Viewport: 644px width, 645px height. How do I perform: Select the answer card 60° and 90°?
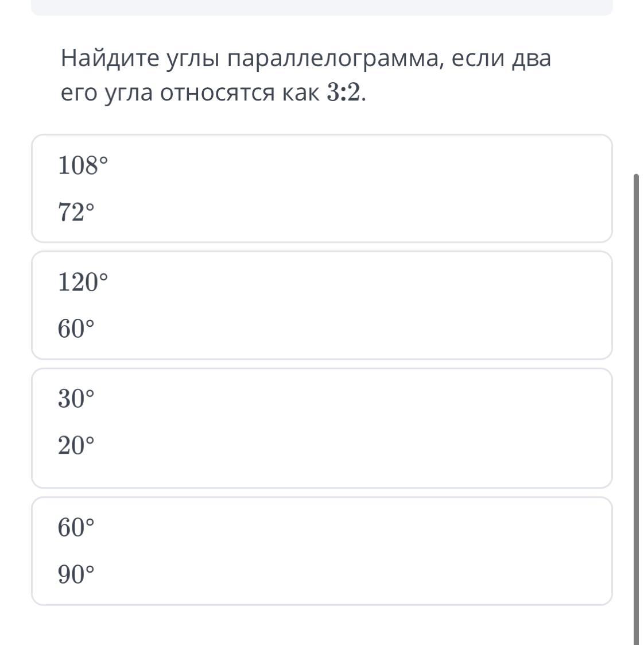[321, 551]
